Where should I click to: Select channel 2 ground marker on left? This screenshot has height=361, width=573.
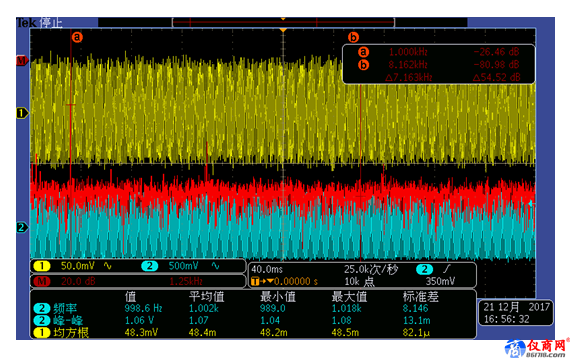click(x=22, y=227)
